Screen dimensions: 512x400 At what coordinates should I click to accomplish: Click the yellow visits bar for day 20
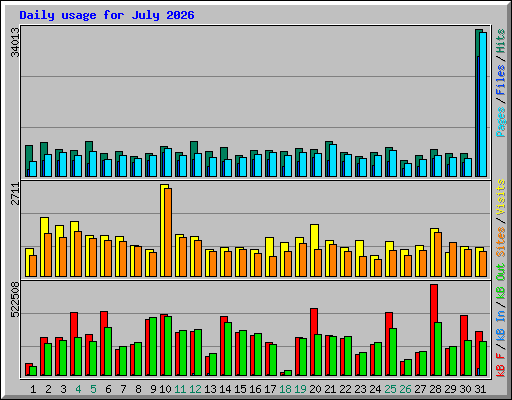pyautogui.click(x=314, y=250)
